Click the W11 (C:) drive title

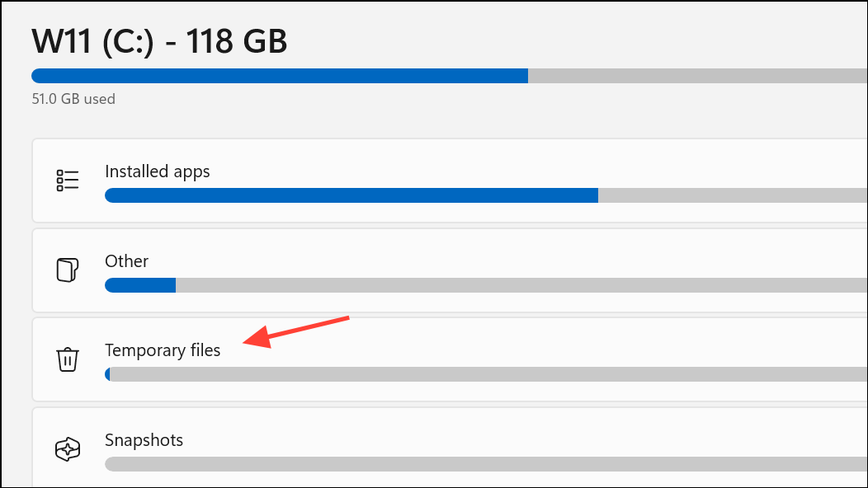158,39
